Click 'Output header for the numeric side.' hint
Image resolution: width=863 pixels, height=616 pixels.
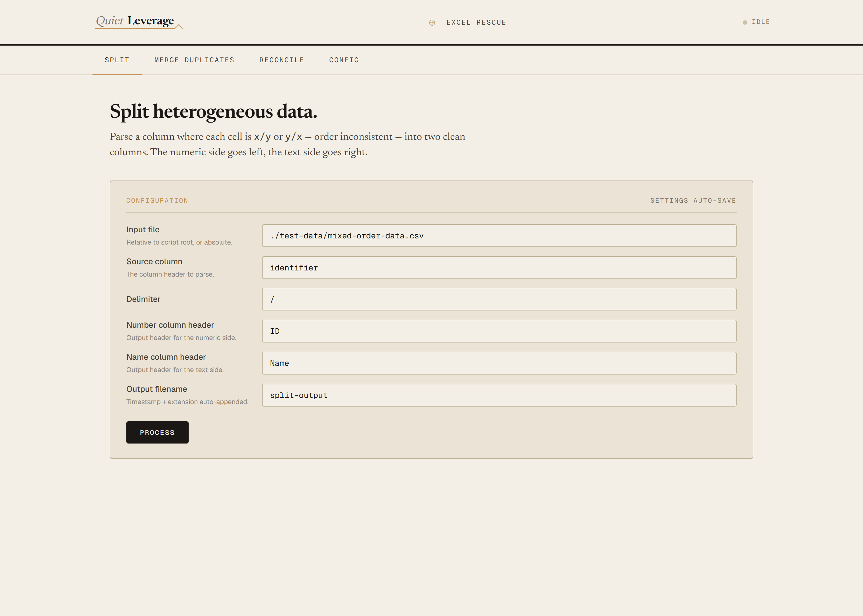click(x=181, y=338)
